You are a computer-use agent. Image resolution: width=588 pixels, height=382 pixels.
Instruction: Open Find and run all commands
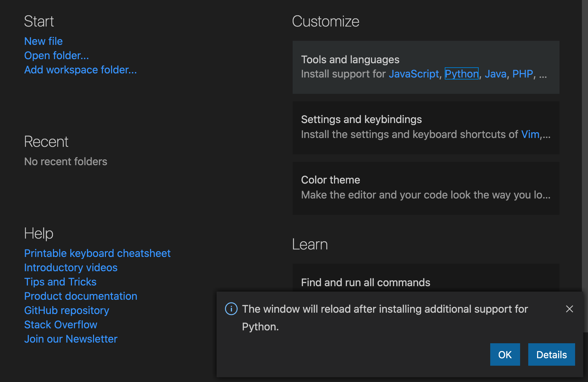365,282
